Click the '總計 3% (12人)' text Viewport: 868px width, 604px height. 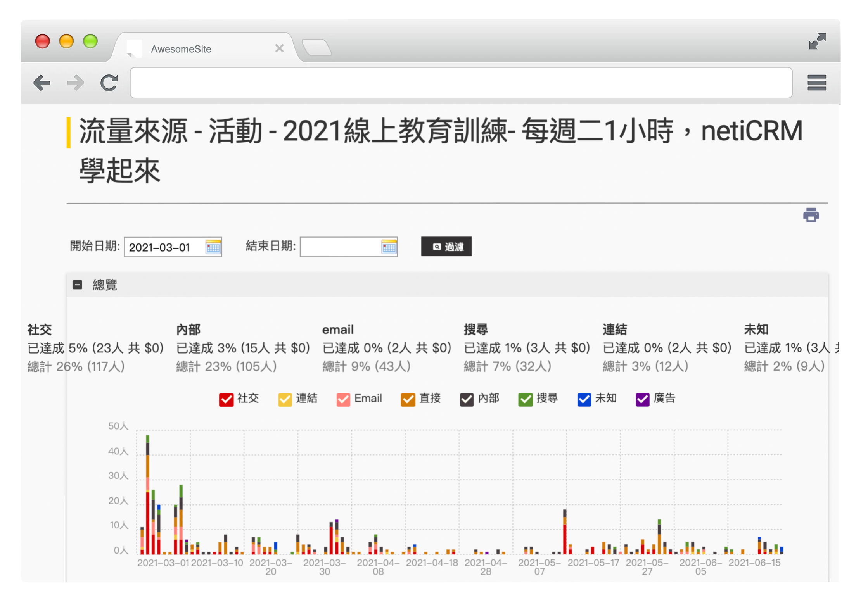click(x=646, y=366)
